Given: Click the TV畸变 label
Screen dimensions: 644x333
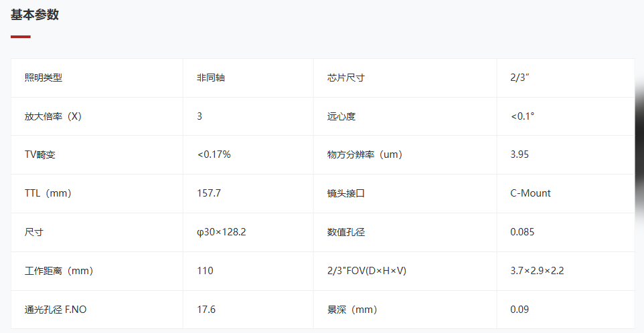Looking at the screenshot, I should [x=40, y=154].
